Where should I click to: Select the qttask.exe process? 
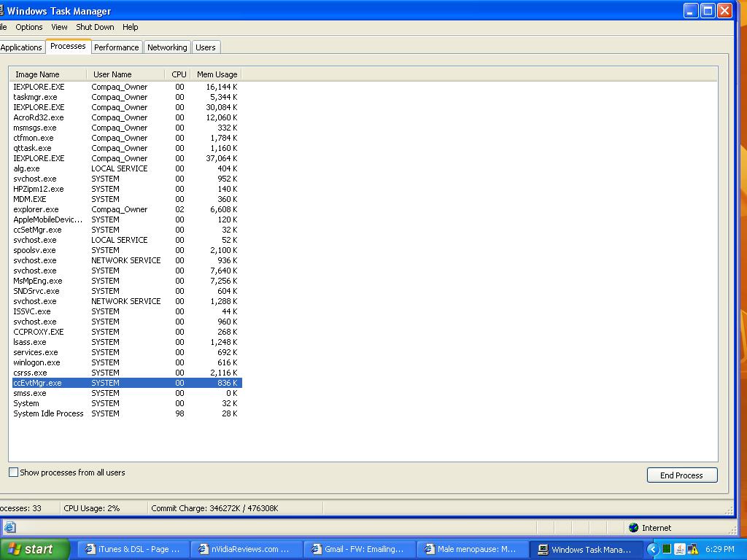[127, 148]
